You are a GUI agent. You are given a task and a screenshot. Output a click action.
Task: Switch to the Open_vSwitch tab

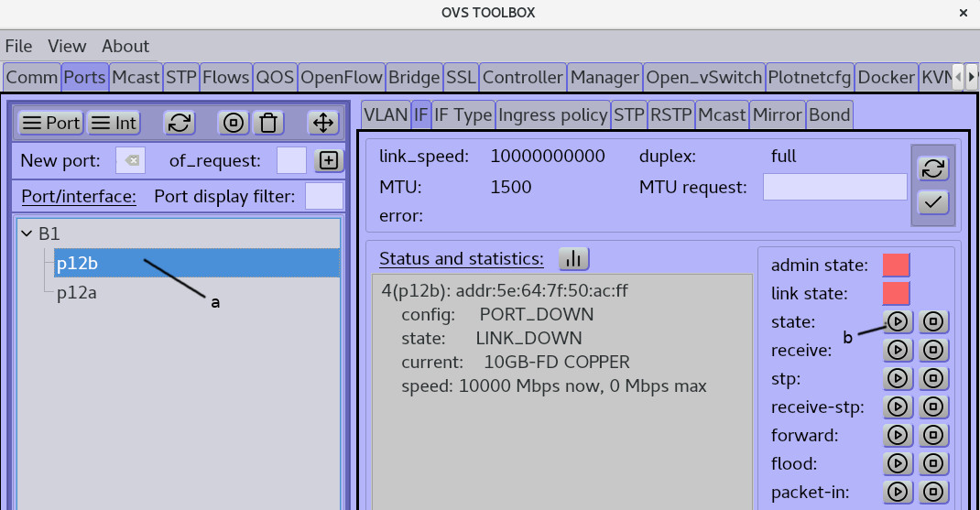(x=704, y=78)
